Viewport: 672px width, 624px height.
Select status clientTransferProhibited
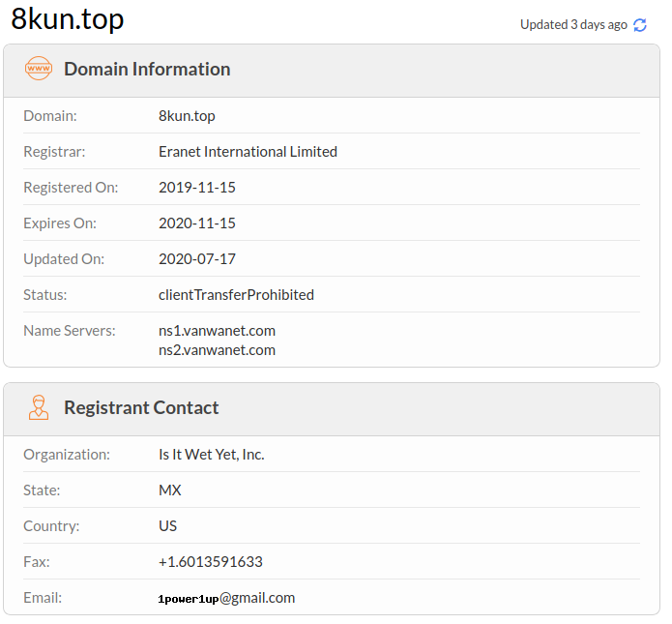[x=236, y=295]
